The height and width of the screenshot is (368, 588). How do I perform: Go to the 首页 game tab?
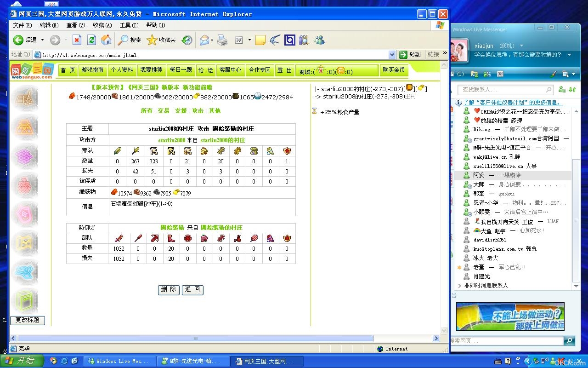[68, 70]
